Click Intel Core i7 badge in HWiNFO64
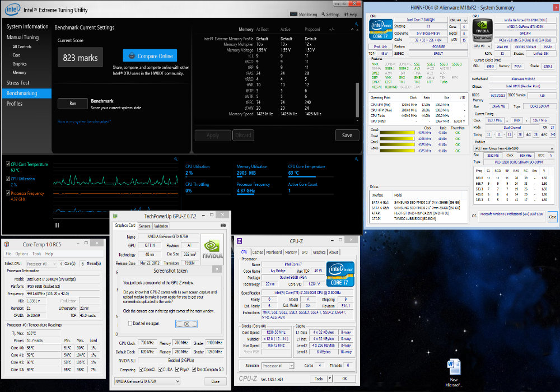This screenshot has height=392, width=560. click(381, 29)
